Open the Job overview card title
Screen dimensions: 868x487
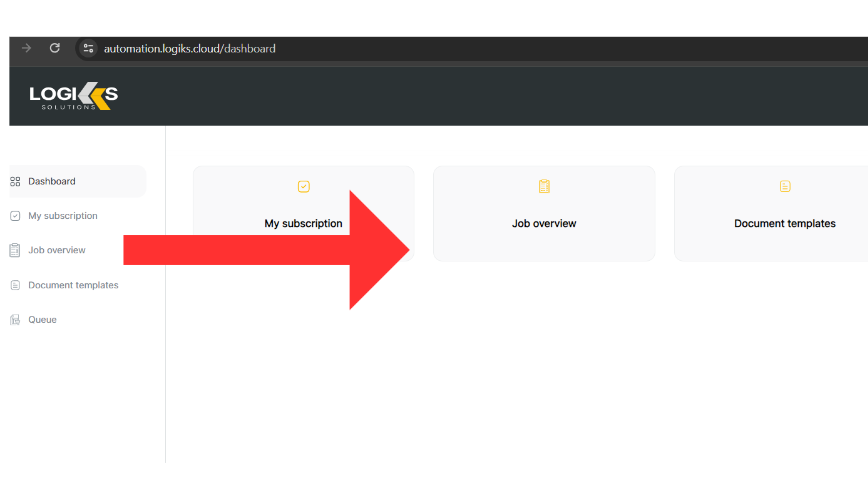(544, 224)
